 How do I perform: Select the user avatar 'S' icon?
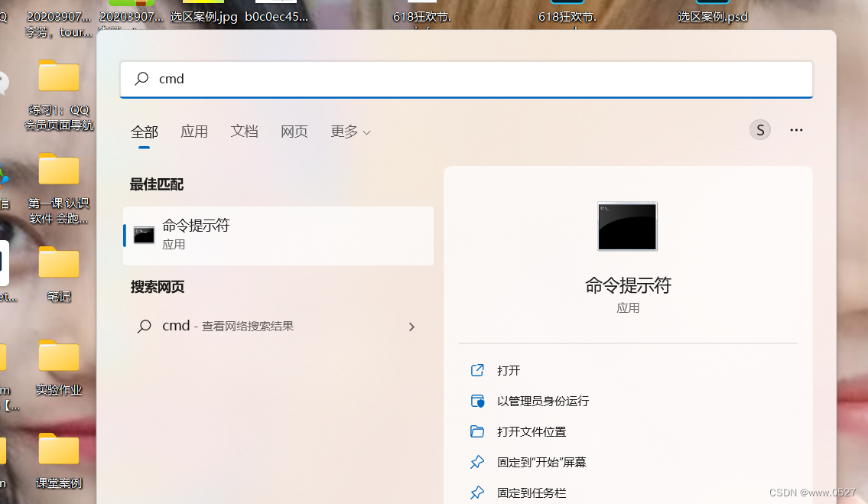tap(759, 129)
